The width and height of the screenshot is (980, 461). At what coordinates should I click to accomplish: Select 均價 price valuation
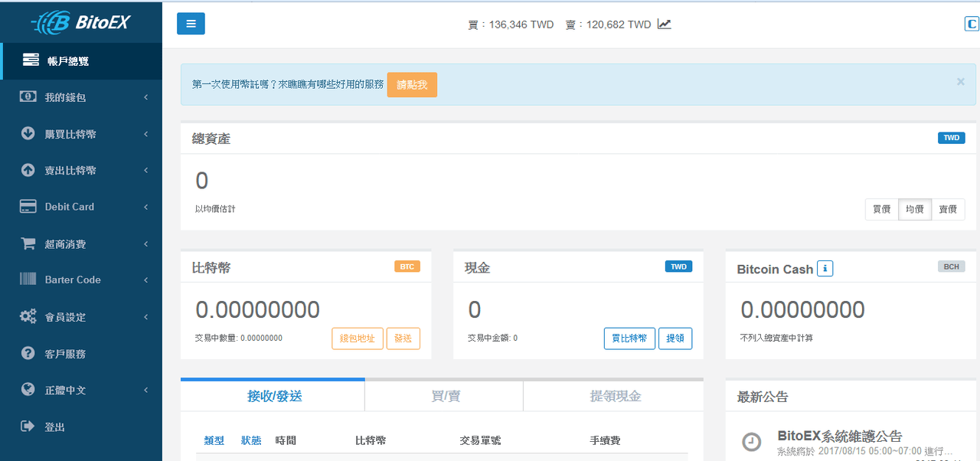pos(915,209)
